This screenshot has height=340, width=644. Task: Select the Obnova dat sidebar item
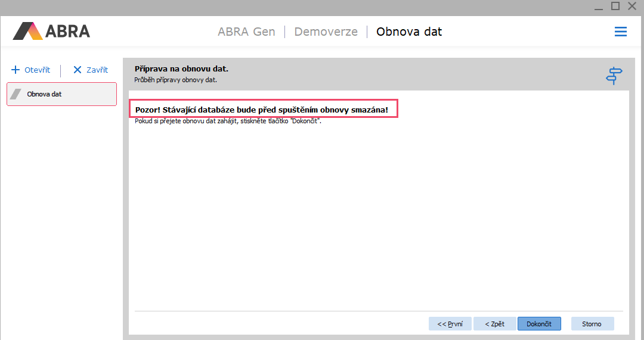pyautogui.click(x=61, y=94)
